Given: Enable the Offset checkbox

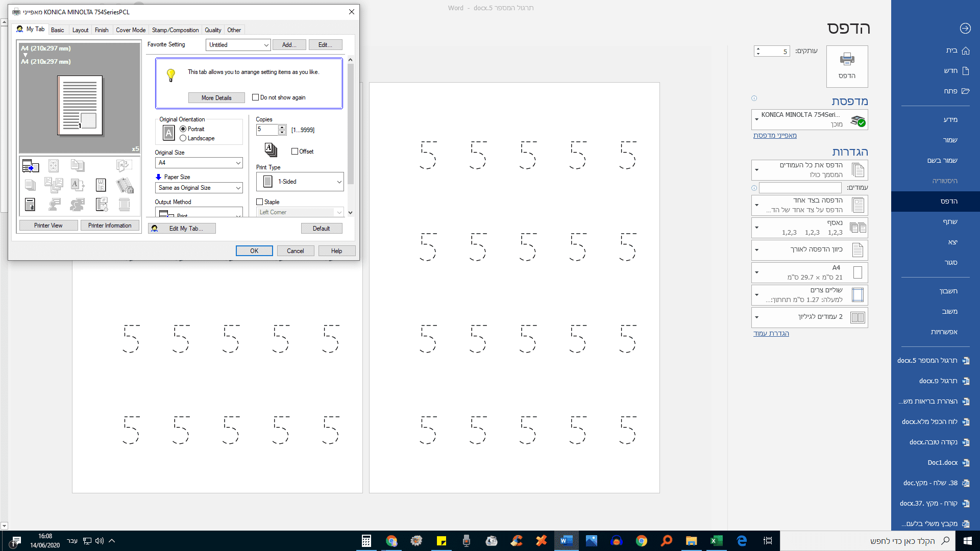Looking at the screenshot, I should click(295, 152).
